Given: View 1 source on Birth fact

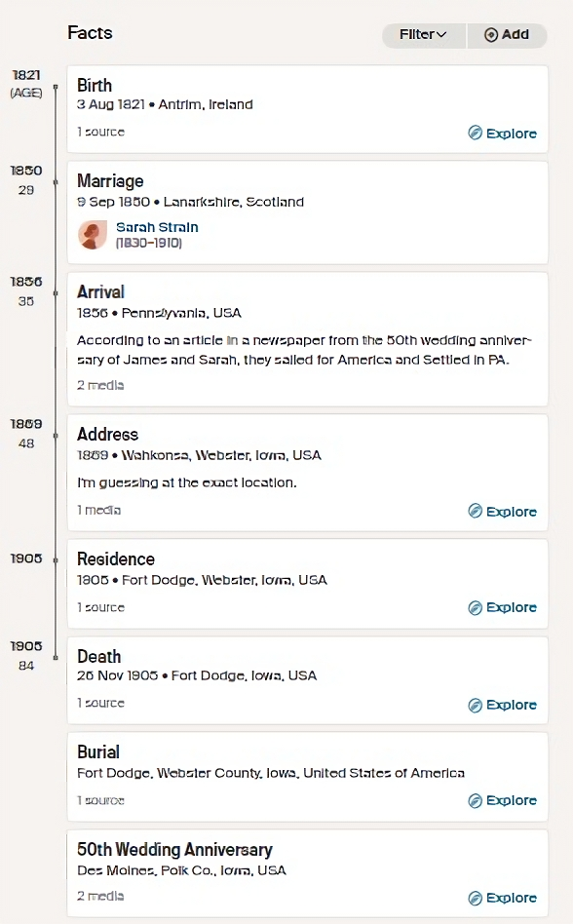Looking at the screenshot, I should click(x=100, y=132).
